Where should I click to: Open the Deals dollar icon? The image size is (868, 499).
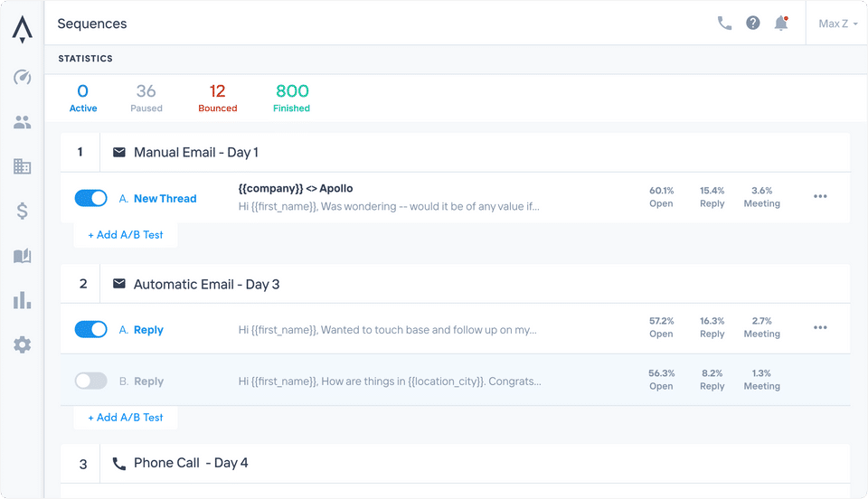pos(23,212)
